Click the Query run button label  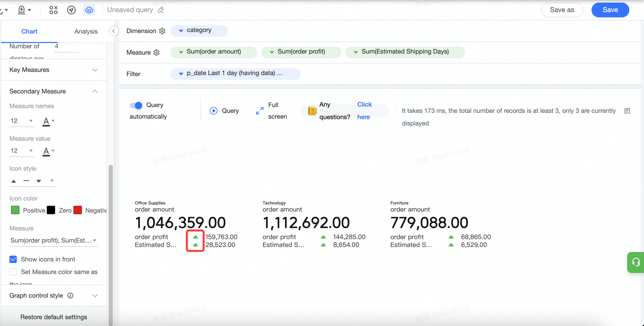pyautogui.click(x=230, y=111)
